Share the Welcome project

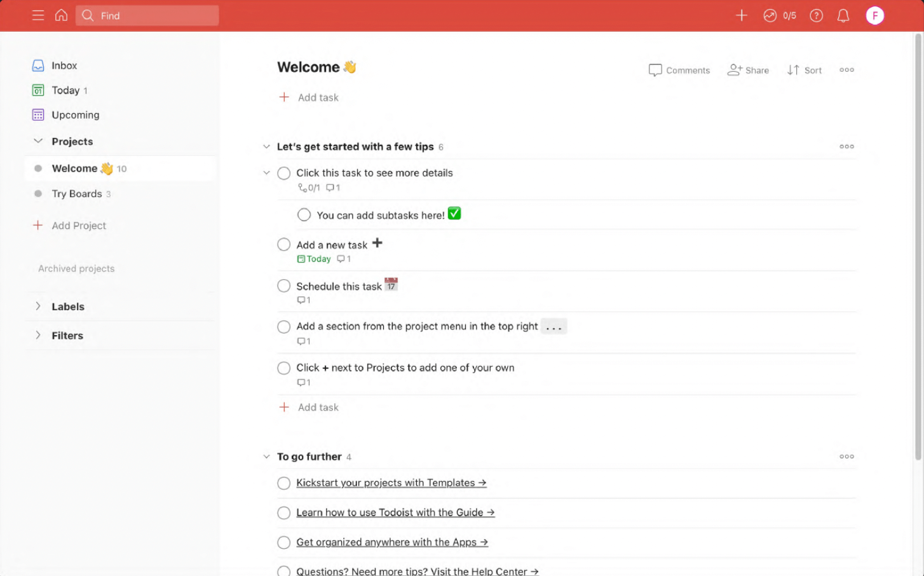(x=748, y=70)
